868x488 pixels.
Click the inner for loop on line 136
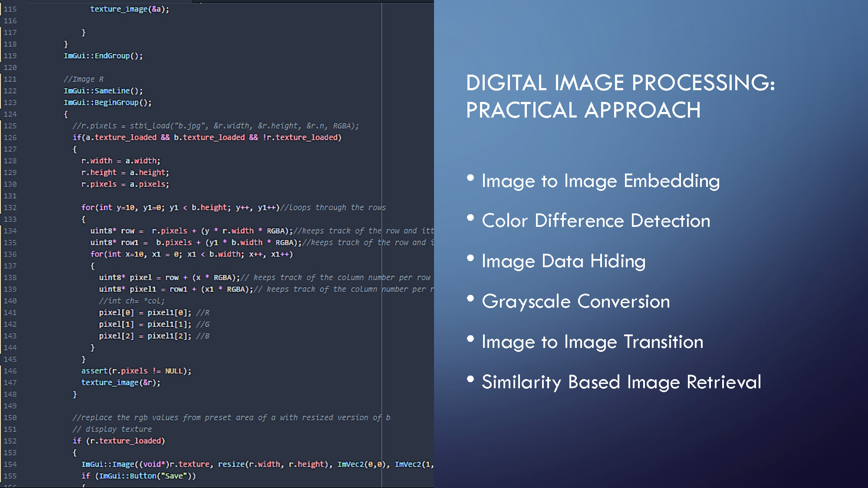[191, 254]
